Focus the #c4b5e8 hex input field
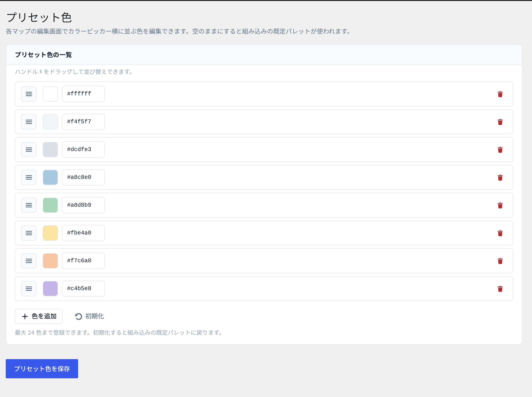 coord(83,289)
